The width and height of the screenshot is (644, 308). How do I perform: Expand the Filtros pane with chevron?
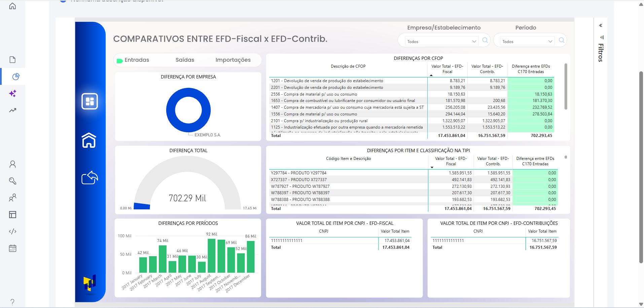[x=601, y=26]
